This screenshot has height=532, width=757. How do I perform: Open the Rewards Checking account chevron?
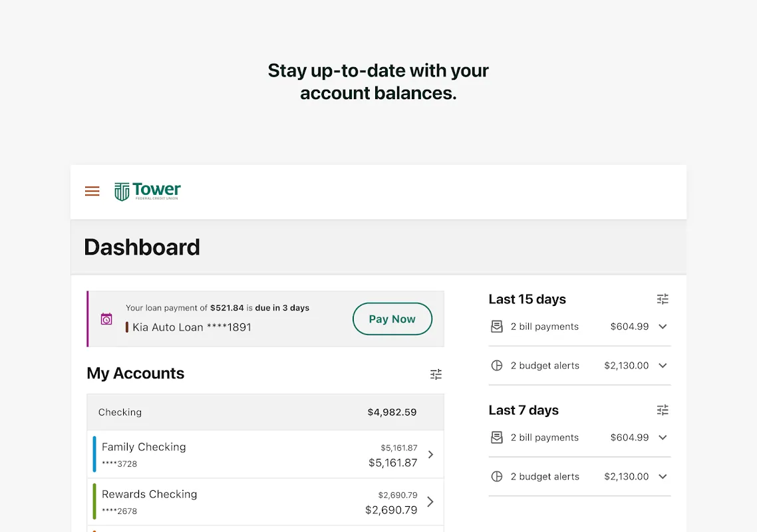[430, 502]
